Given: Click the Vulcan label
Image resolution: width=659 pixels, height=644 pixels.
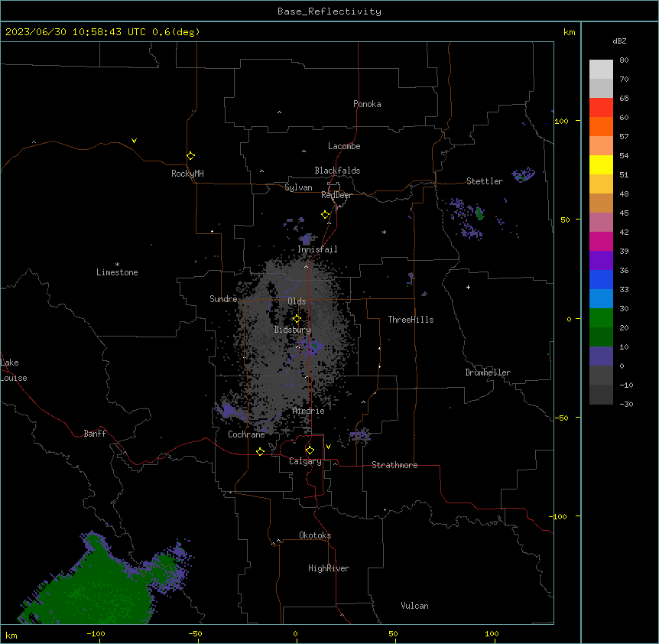Looking at the screenshot, I should point(415,606).
